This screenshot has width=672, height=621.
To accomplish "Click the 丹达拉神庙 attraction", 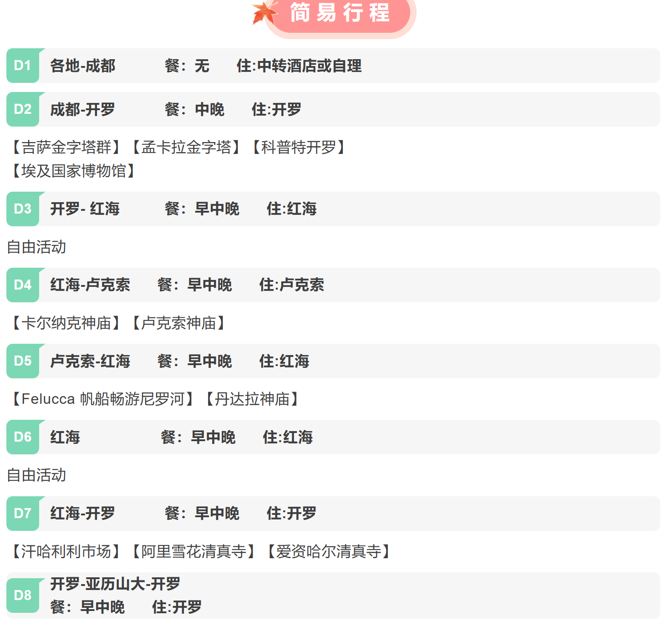I will point(252,399).
